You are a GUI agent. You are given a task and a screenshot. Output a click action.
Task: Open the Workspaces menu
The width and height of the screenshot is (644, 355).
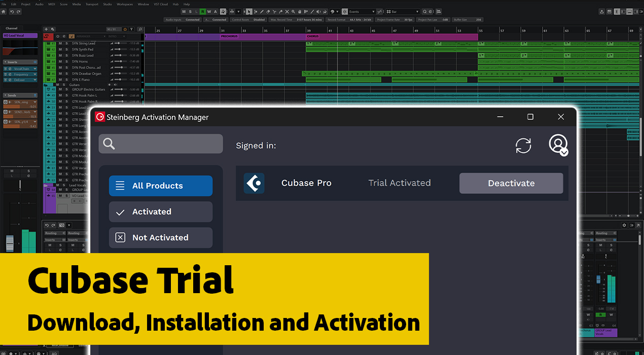point(125,4)
